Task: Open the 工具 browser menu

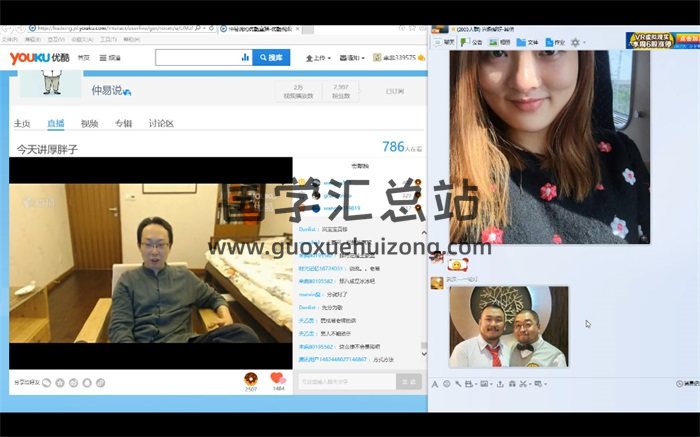Action: pos(108,39)
